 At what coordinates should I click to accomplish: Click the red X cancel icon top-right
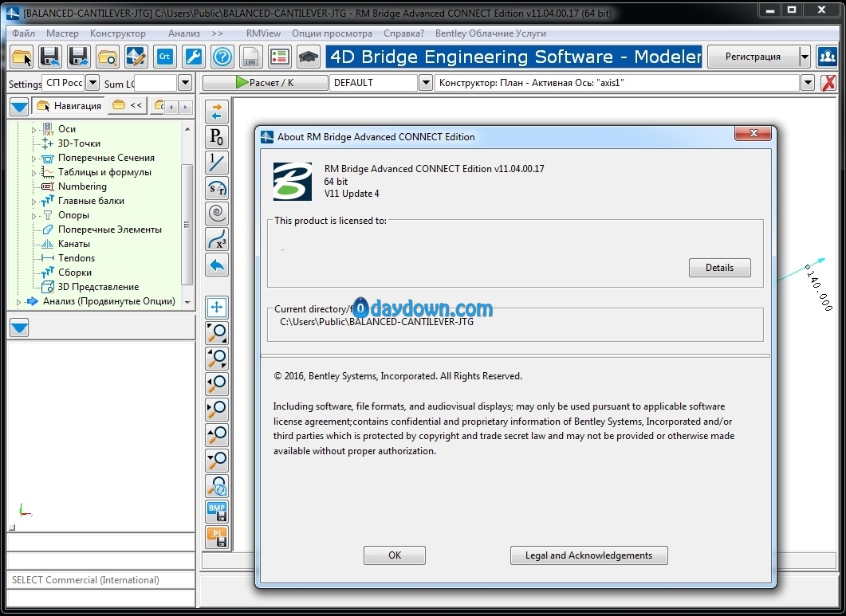pyautogui.click(x=828, y=83)
